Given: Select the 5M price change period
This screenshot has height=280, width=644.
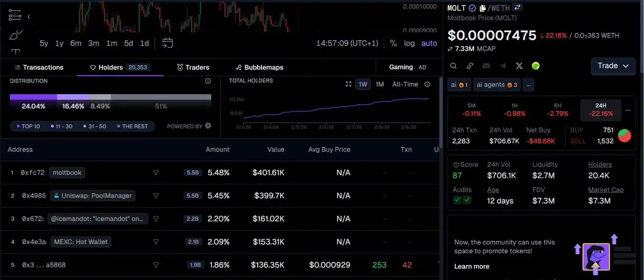Looking at the screenshot, I should [x=471, y=110].
